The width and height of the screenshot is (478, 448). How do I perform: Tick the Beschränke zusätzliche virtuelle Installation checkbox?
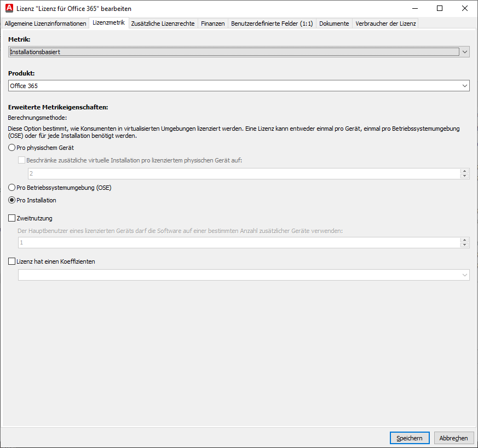click(x=22, y=160)
